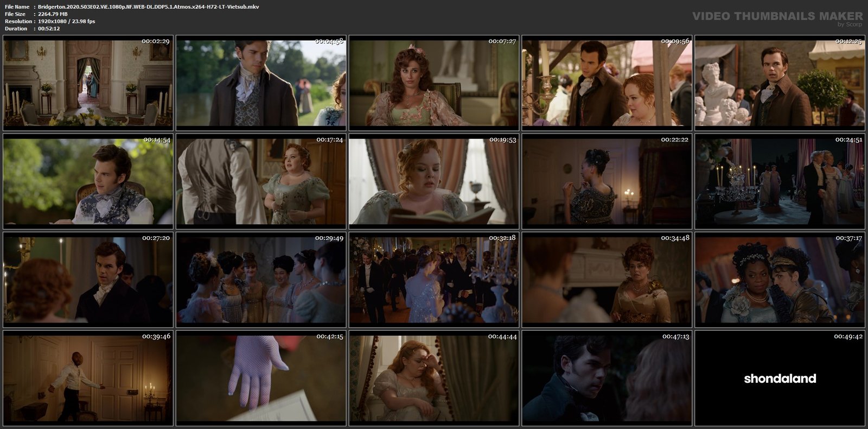Select the thumbnail at 00:02:29

tap(88, 83)
